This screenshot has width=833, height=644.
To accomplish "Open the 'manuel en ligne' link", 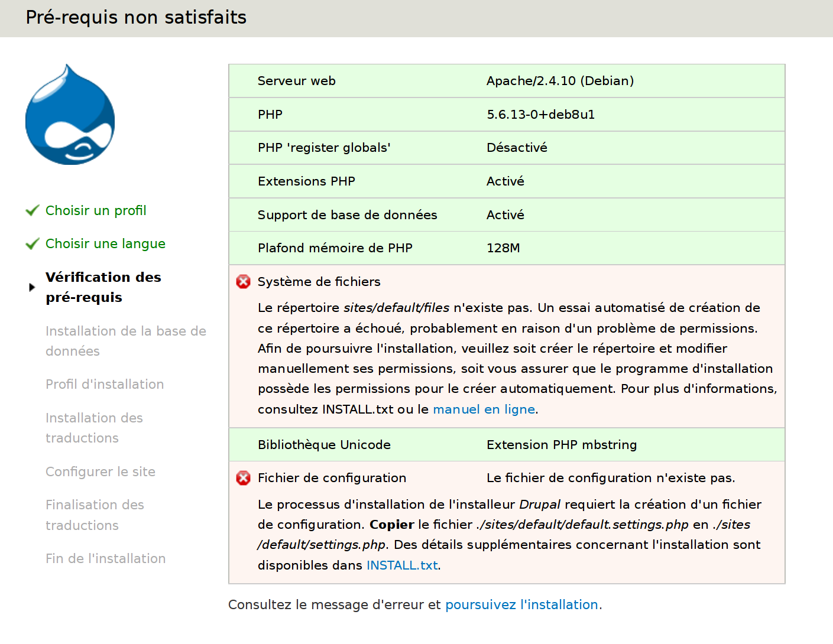I will (484, 409).
